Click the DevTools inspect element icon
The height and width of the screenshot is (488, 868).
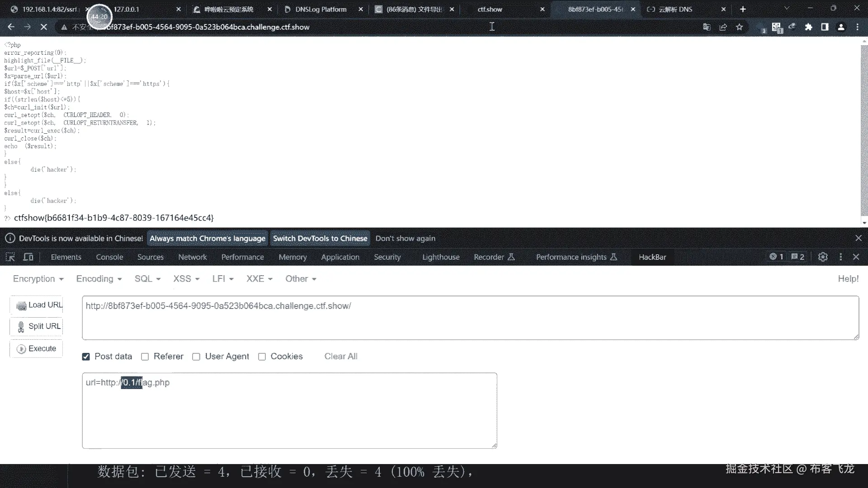pyautogui.click(x=10, y=257)
